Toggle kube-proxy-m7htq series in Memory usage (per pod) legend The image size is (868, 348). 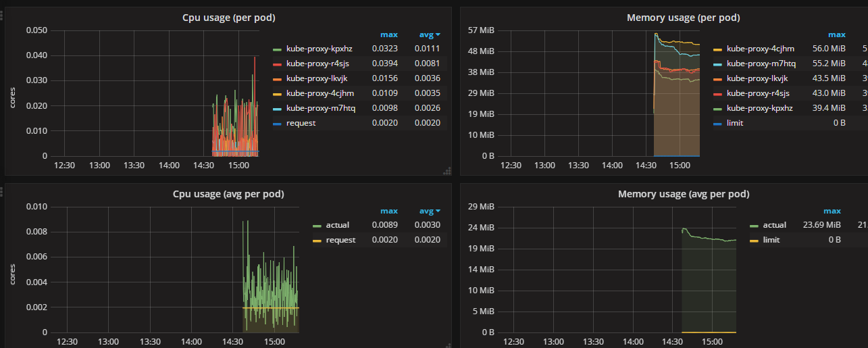[761, 64]
